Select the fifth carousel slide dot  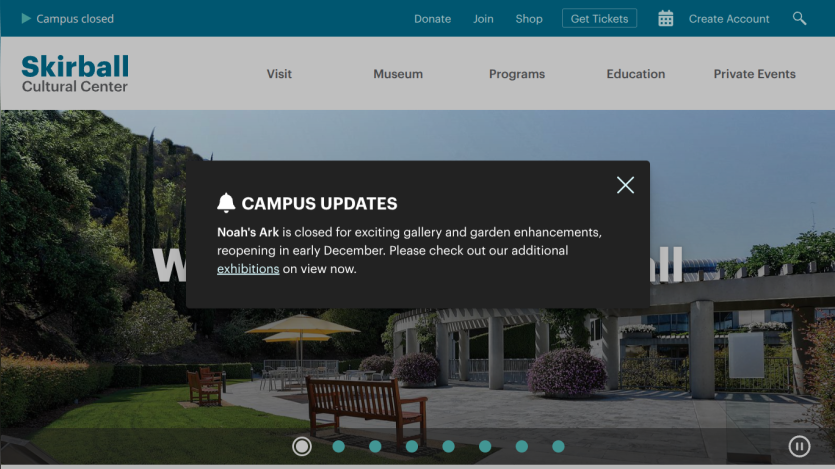pyautogui.click(x=448, y=446)
